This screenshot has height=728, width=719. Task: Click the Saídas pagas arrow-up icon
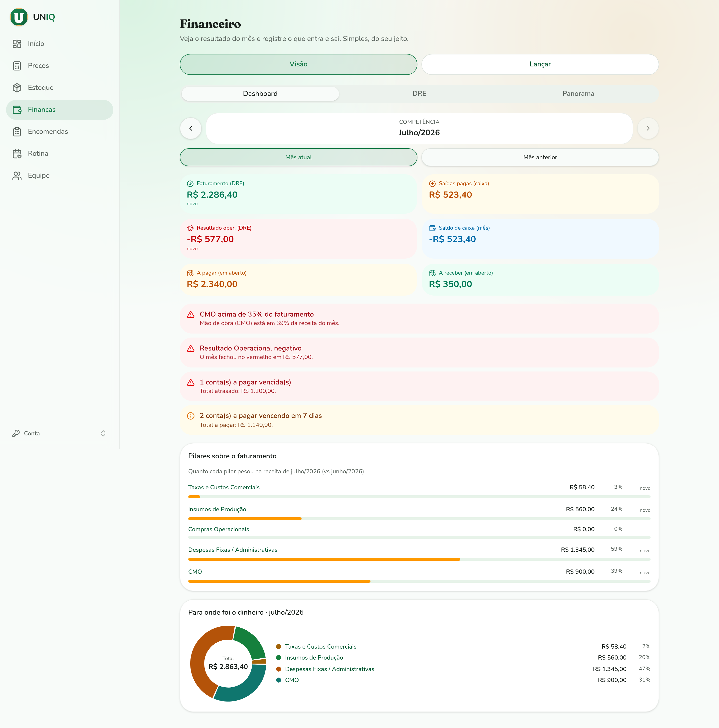pyautogui.click(x=432, y=184)
